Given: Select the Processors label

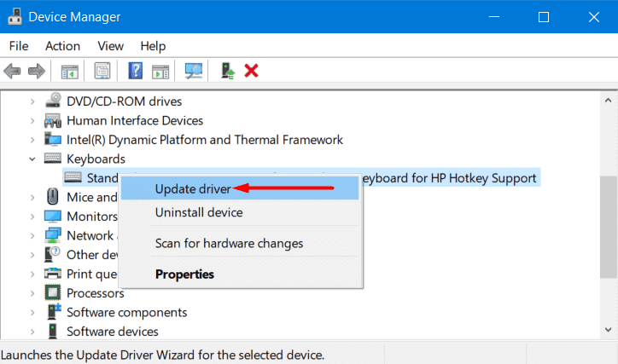Looking at the screenshot, I should (x=96, y=293).
